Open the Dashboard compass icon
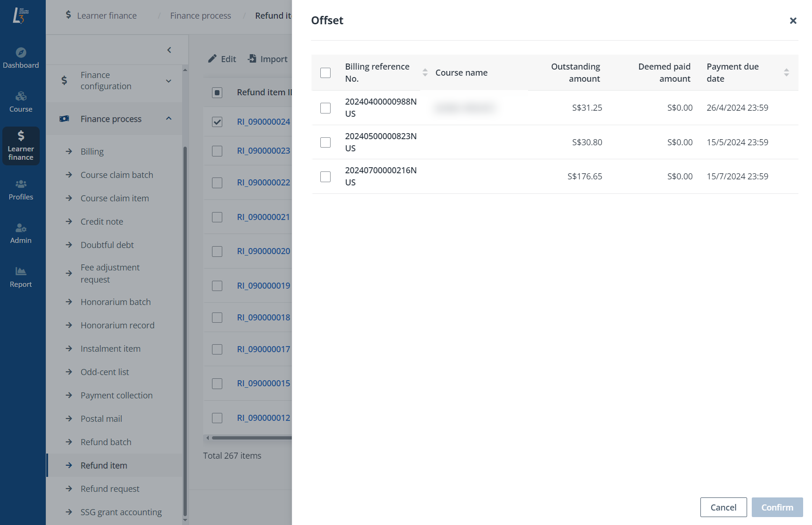Image resolution: width=812 pixels, height=525 pixels. (21, 53)
